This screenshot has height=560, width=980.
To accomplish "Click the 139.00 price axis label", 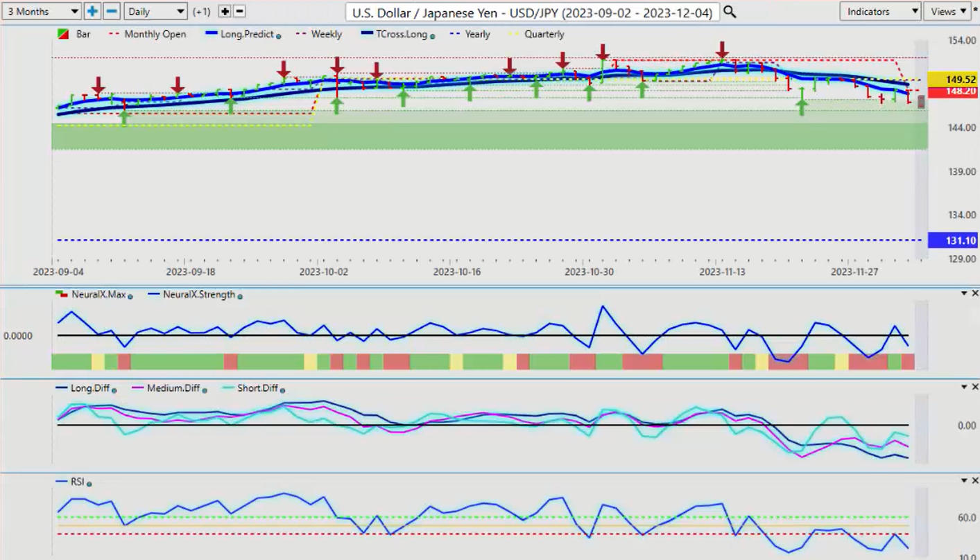I will coord(961,171).
